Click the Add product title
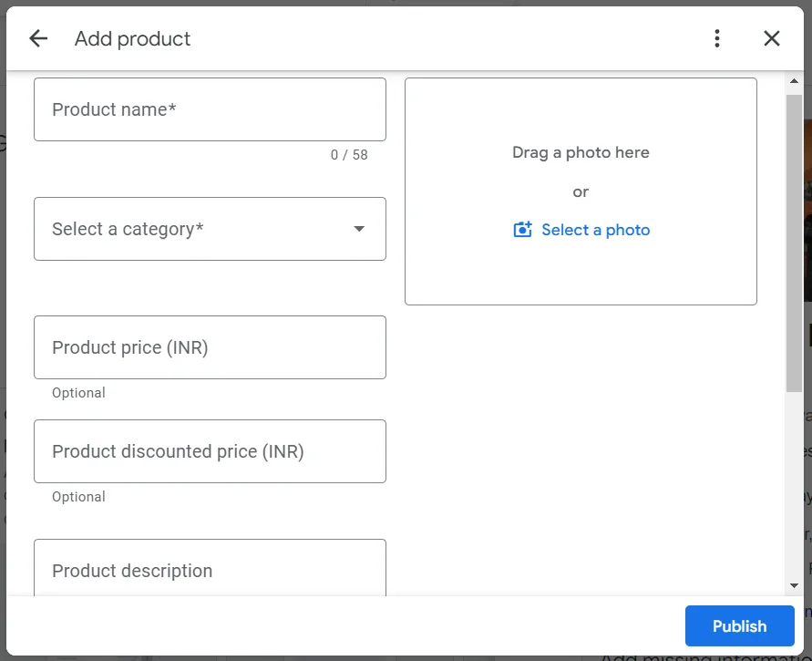The image size is (812, 661). tap(132, 39)
